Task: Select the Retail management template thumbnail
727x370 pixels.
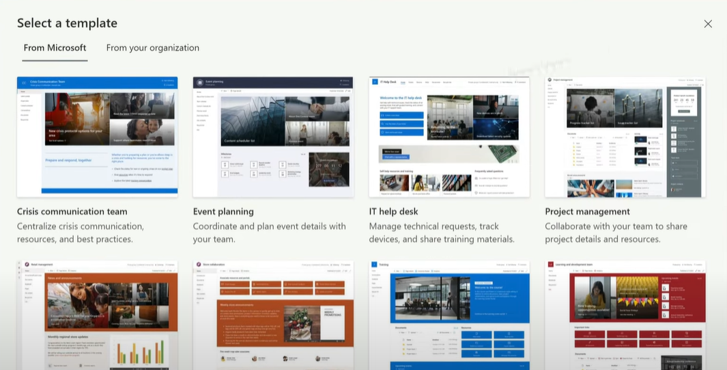Action: coord(97,315)
